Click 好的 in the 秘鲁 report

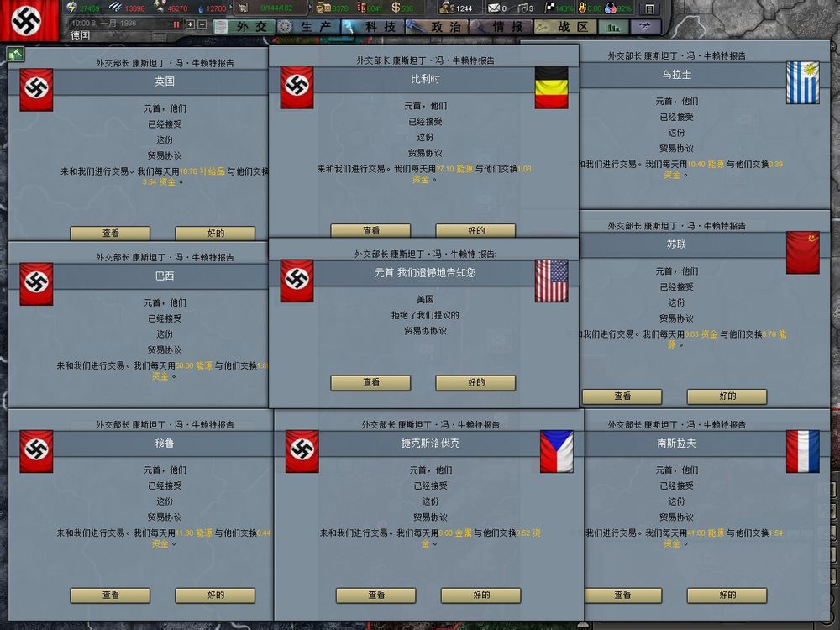pyautogui.click(x=215, y=596)
